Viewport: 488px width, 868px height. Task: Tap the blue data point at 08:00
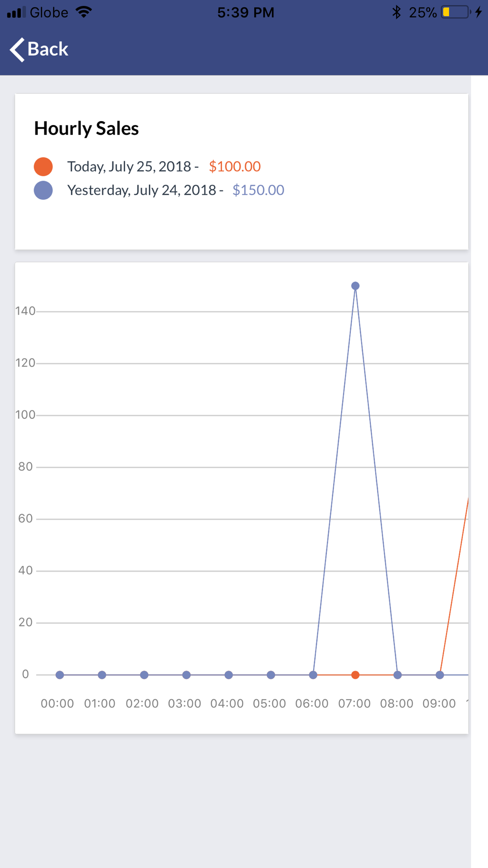tap(398, 675)
